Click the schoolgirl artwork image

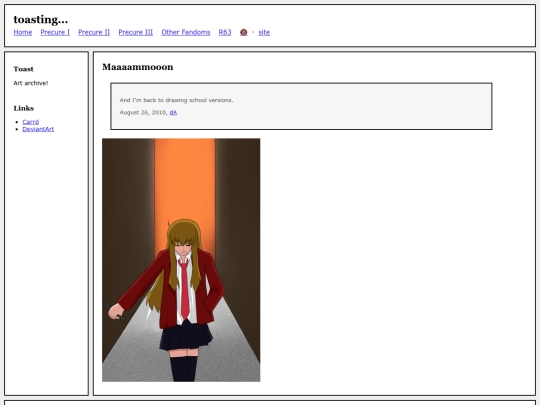coord(181,260)
